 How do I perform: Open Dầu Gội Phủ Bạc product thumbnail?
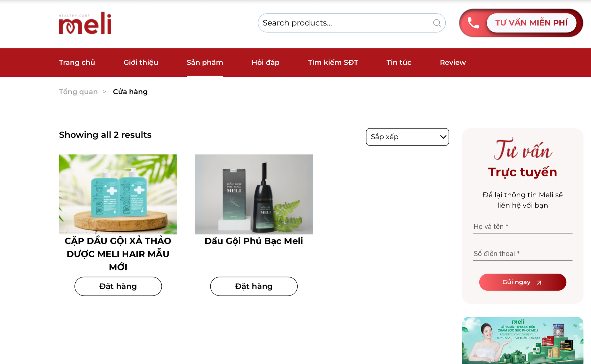point(254,194)
